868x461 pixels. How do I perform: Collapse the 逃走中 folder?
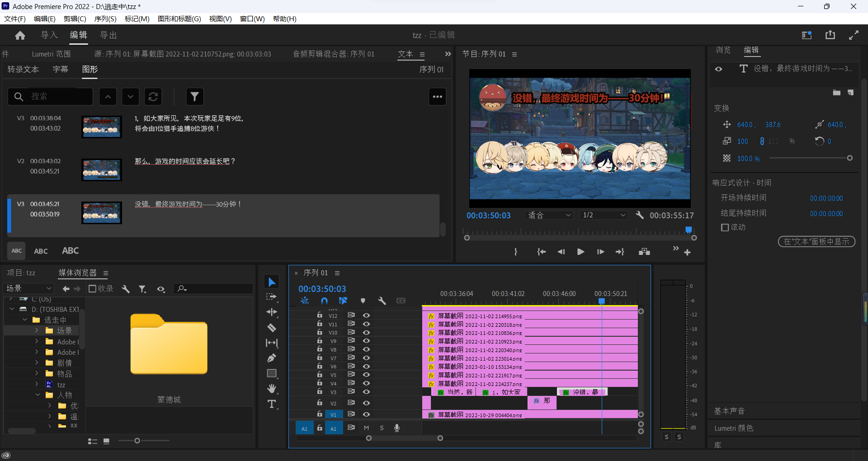click(25, 320)
